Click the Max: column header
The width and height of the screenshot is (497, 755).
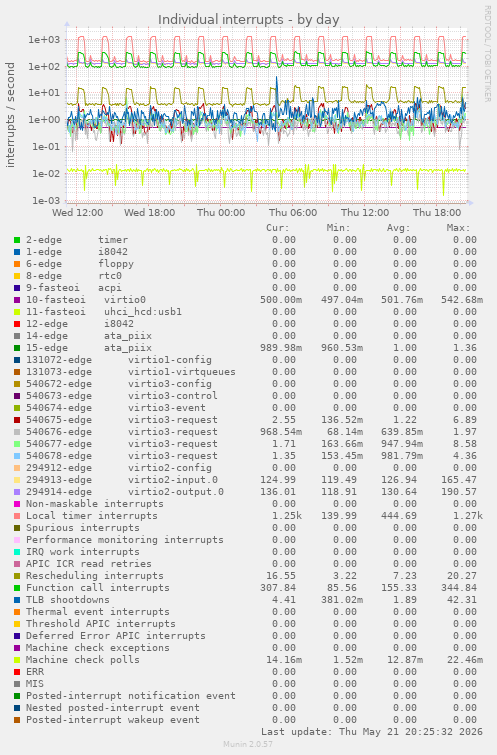click(x=458, y=228)
